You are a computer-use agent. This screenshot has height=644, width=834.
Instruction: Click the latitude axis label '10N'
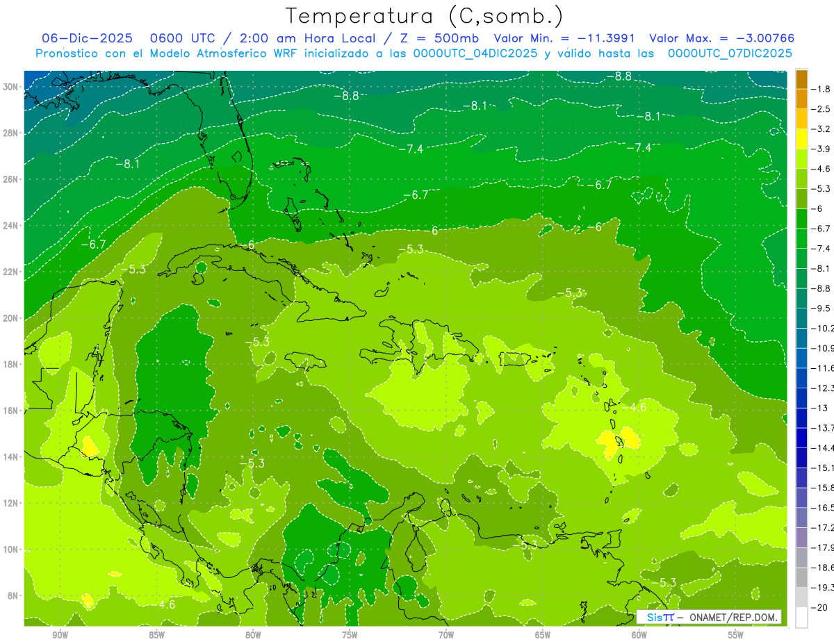click(x=11, y=550)
